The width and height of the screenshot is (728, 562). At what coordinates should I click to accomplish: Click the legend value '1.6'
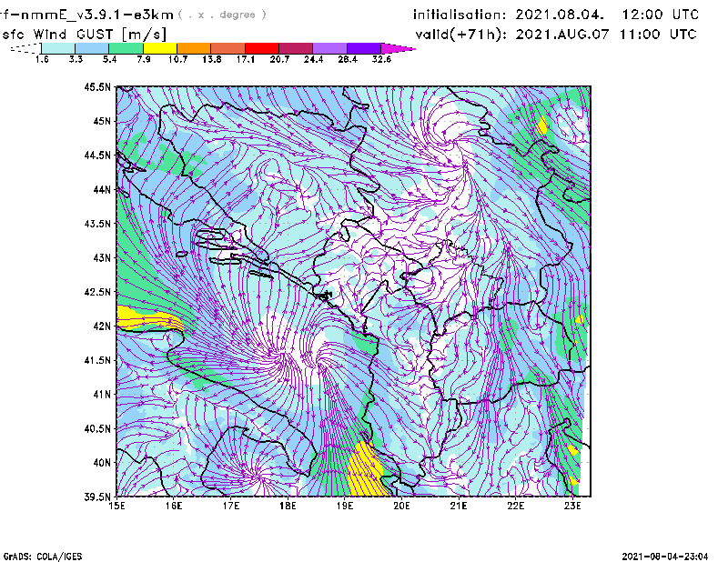click(42, 59)
